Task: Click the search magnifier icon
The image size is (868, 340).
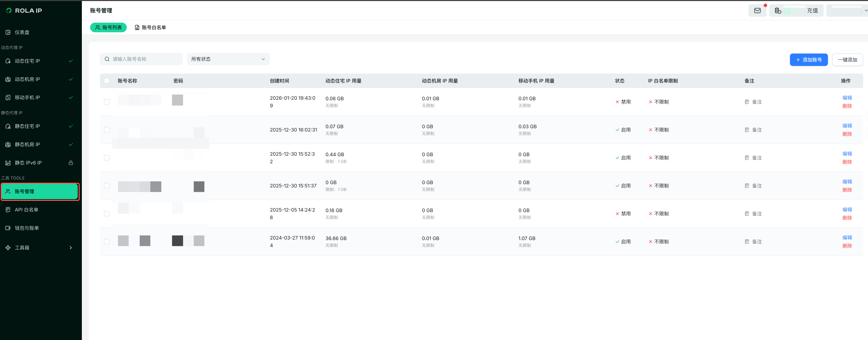Action: click(107, 59)
